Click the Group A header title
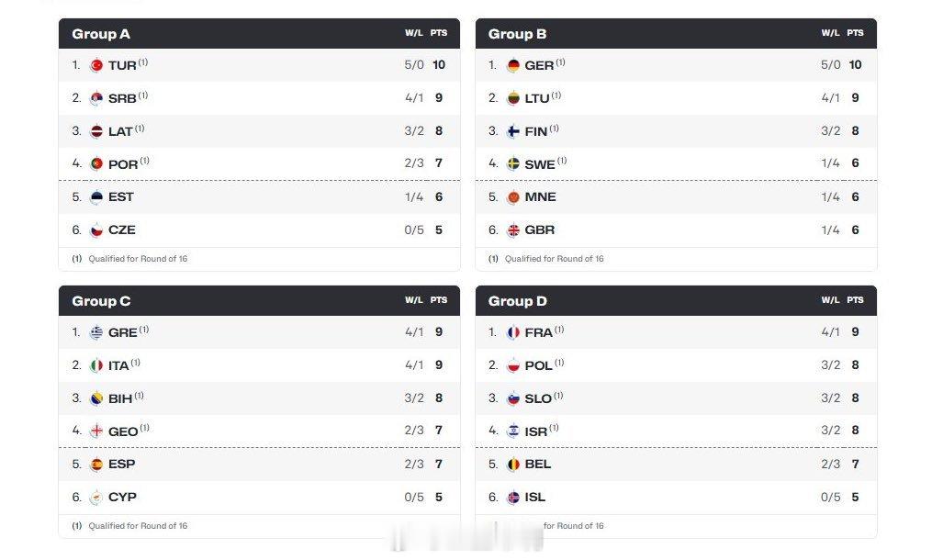 [101, 34]
